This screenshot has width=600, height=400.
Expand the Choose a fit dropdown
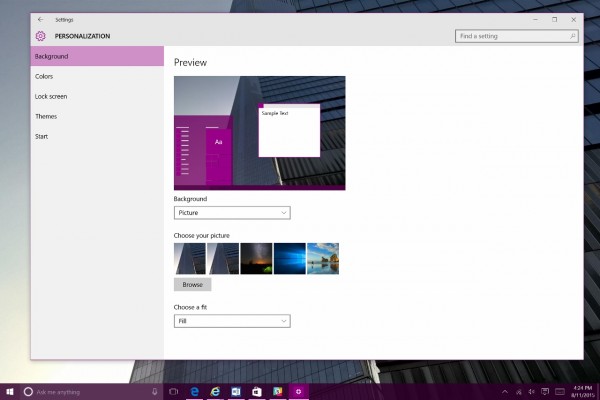coord(232,321)
